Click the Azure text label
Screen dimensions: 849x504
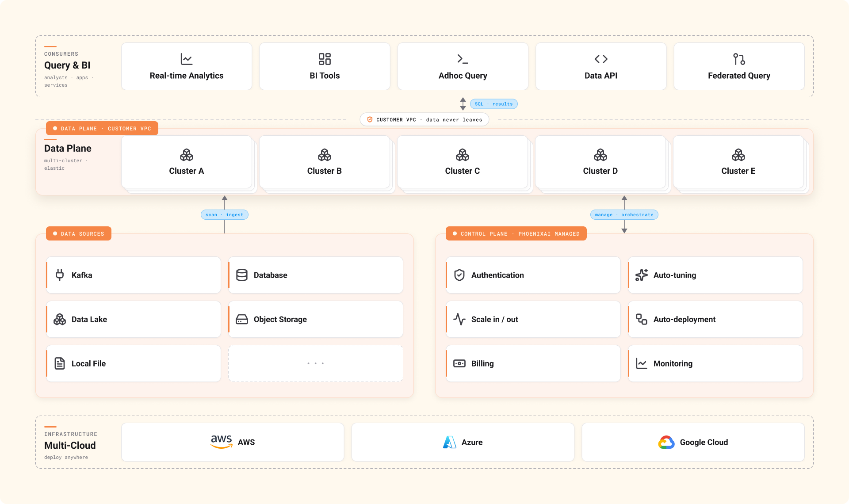tap(472, 442)
